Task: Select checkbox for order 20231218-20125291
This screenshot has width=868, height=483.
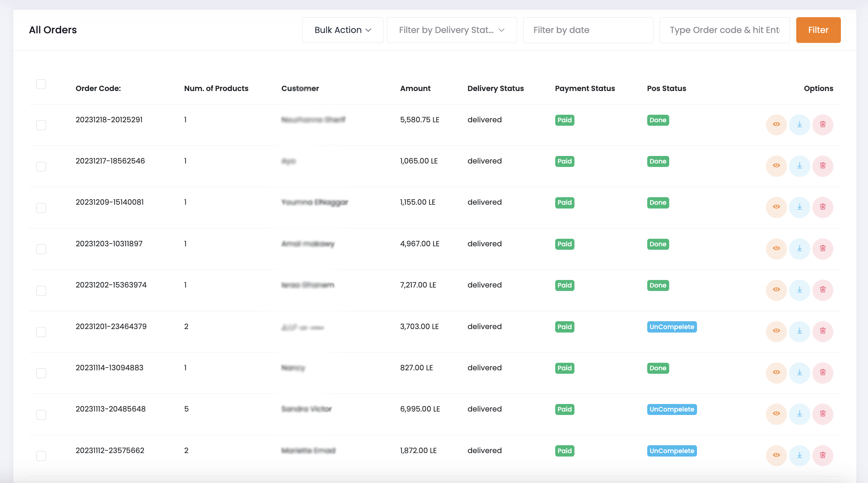Action: (x=41, y=125)
